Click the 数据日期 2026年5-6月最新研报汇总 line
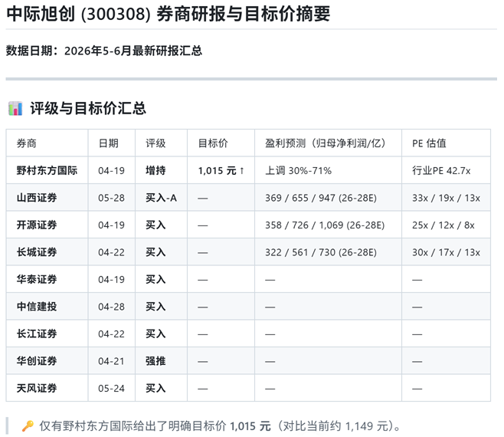 pyautogui.click(x=104, y=51)
